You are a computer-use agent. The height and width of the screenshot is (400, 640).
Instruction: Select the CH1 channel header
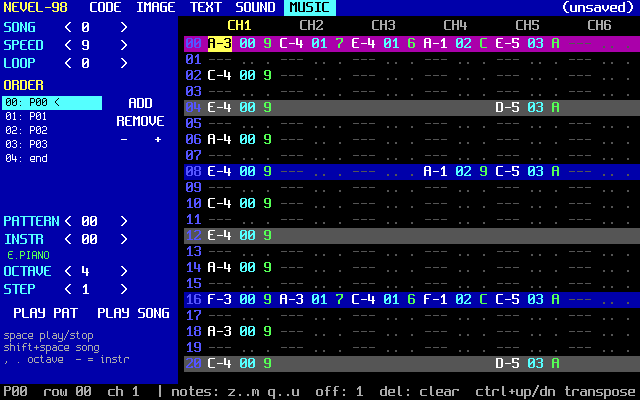239,26
